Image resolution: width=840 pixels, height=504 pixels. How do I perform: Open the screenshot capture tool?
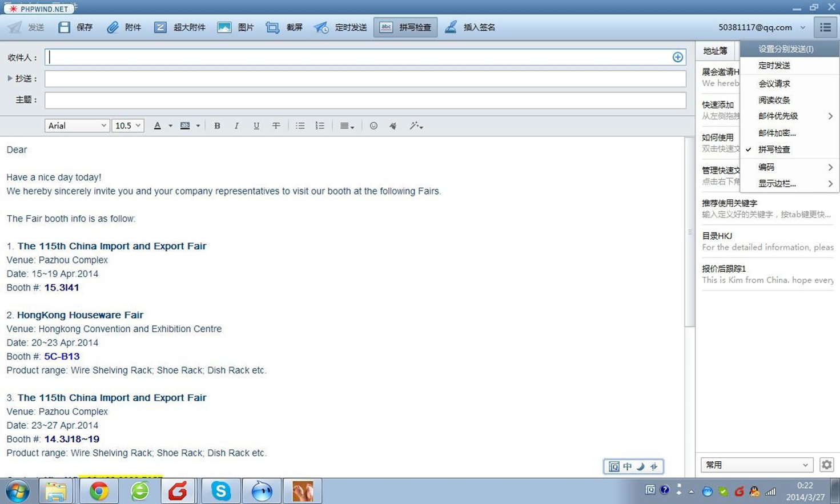point(272,27)
